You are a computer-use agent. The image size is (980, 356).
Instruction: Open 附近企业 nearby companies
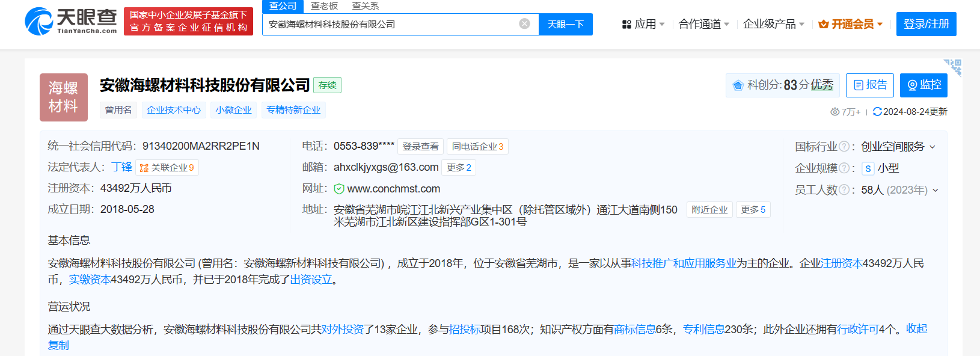(709, 210)
